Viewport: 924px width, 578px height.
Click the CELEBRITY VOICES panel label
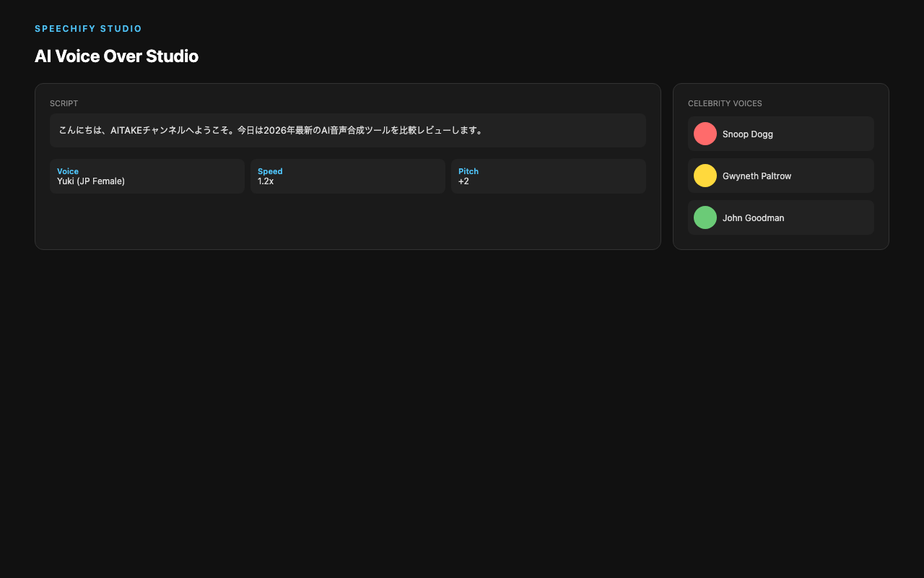click(x=725, y=103)
